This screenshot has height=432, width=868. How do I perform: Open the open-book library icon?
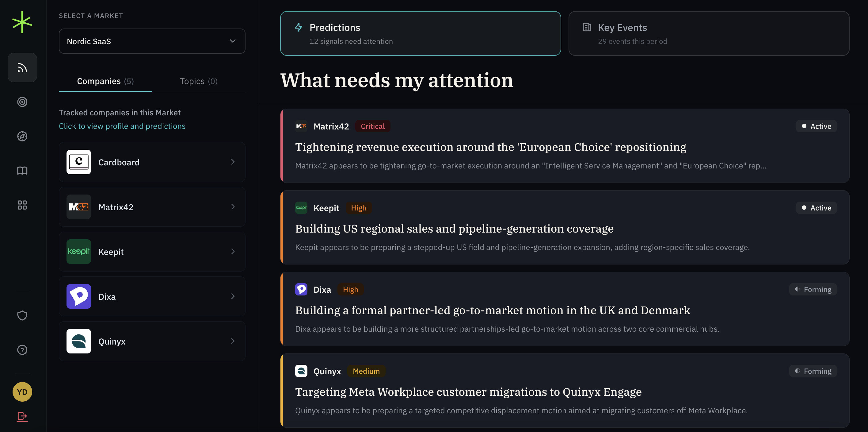(22, 171)
